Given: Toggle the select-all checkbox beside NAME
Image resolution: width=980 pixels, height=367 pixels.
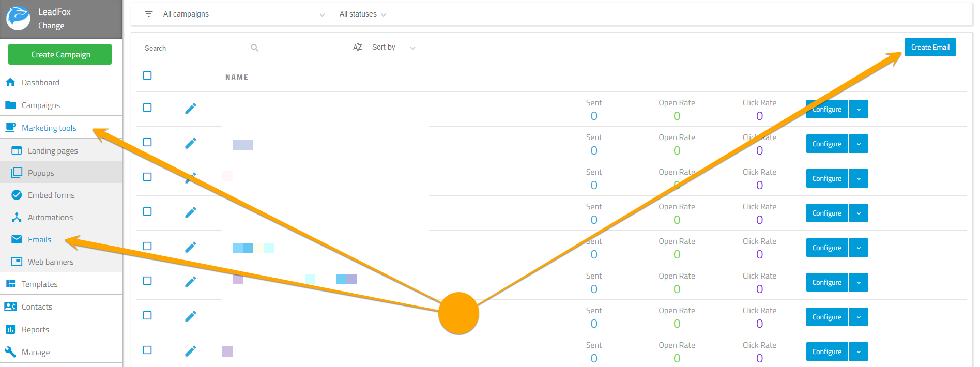Looking at the screenshot, I should pyautogui.click(x=147, y=75).
